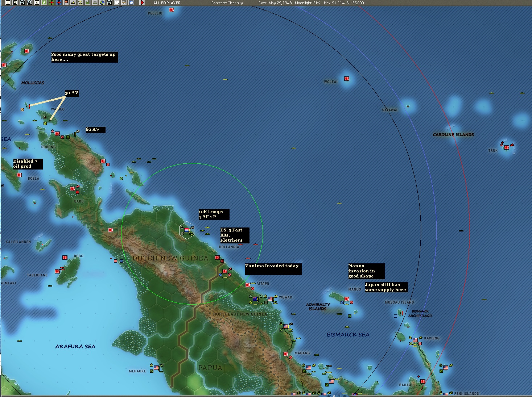Select the Australian flag unit near Wewak

coord(255,299)
